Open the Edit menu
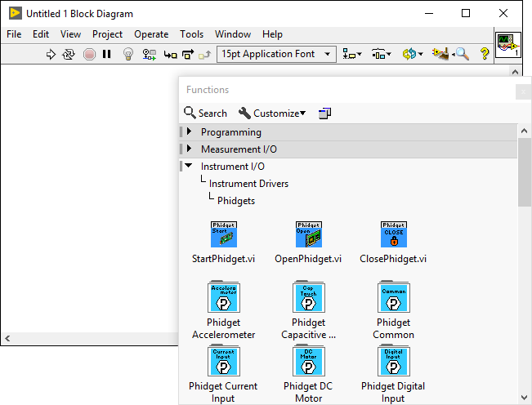This screenshot has height=405, width=532. click(41, 34)
